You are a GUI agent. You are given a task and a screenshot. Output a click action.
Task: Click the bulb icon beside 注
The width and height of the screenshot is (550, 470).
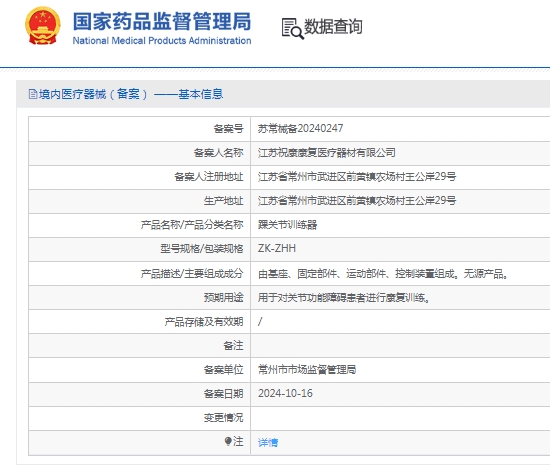tap(228, 441)
